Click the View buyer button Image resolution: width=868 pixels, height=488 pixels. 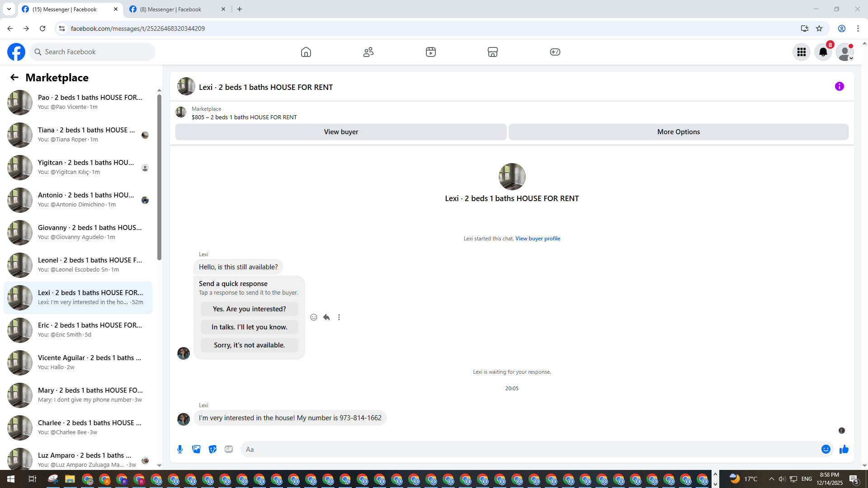click(341, 132)
